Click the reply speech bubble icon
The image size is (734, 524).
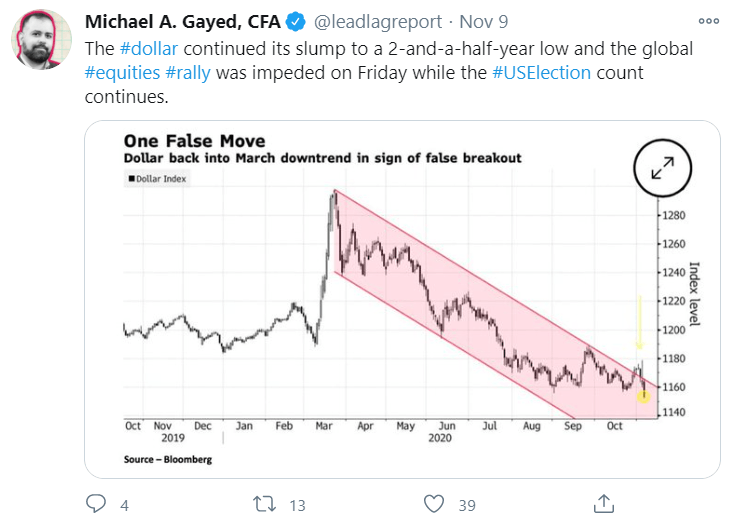pos(96,503)
